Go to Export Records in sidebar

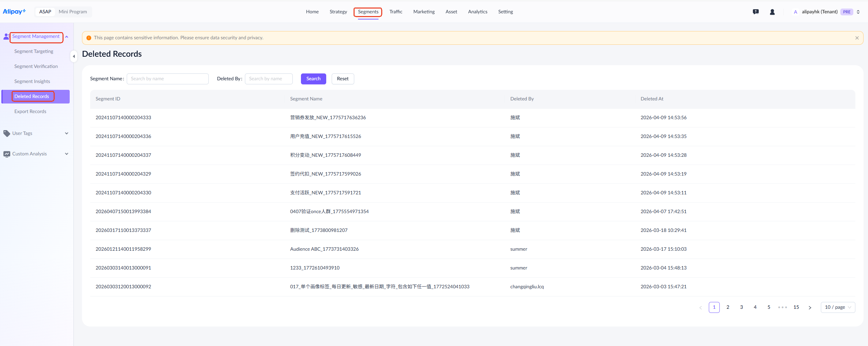30,111
